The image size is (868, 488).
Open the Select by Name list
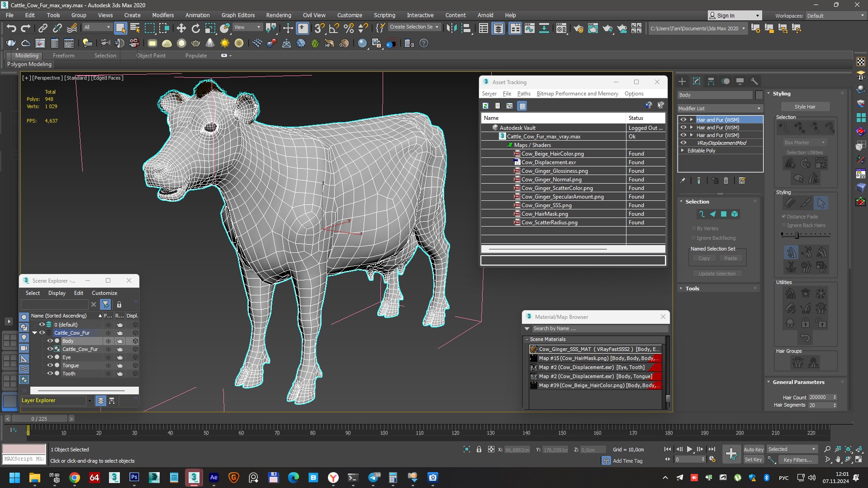click(135, 28)
